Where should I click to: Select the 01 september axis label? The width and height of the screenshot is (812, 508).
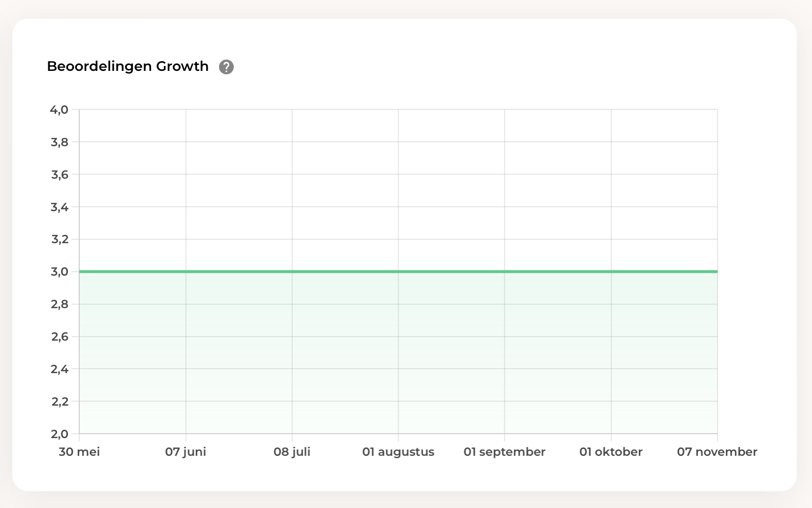pos(504,452)
